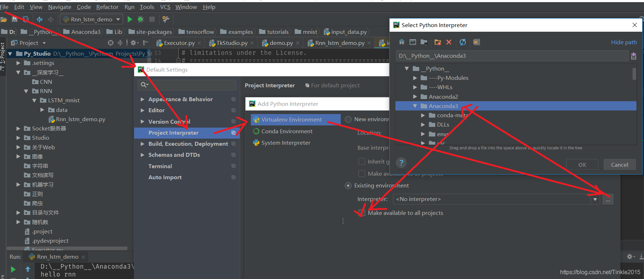The height and width of the screenshot is (279, 644).
Task: Select System Interpreter in the interpreter list
Action: pyautogui.click(x=286, y=143)
